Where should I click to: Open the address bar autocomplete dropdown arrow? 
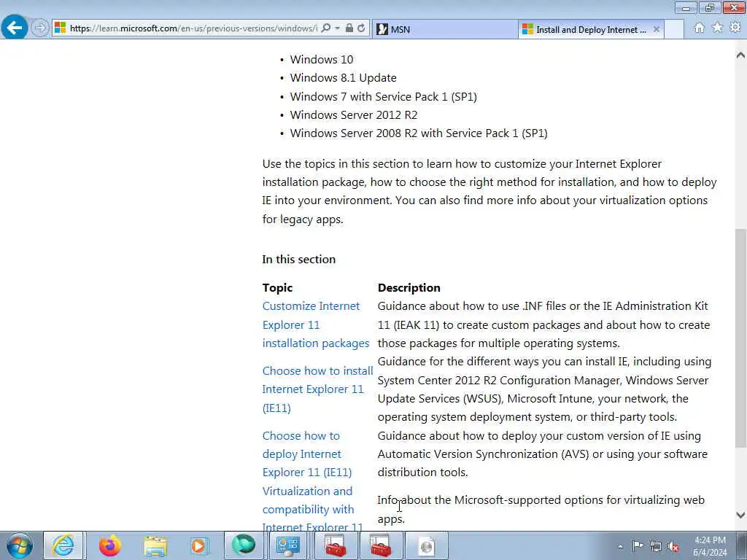tap(337, 28)
